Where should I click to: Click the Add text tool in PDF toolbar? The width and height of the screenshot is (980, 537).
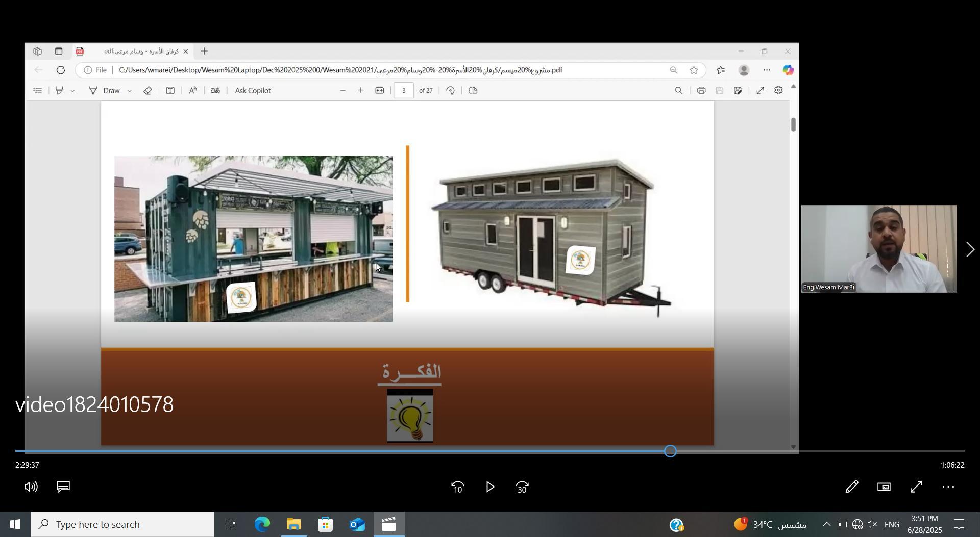pos(170,90)
